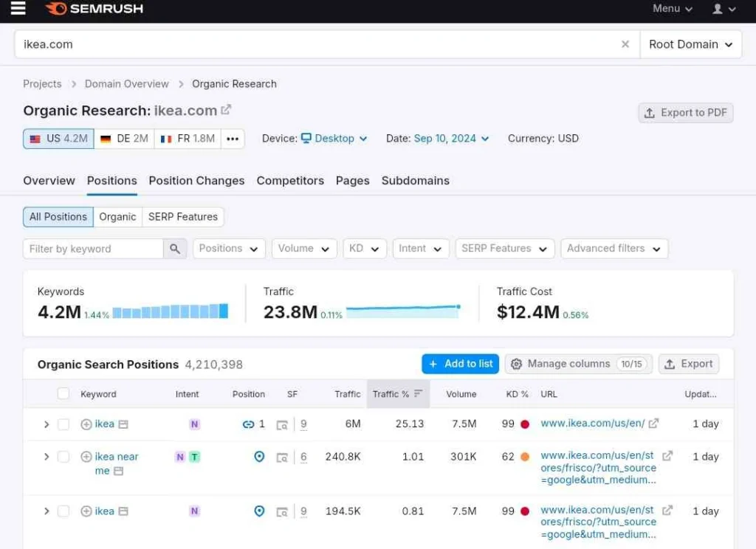
Task: Select the Organic positions filter
Action: point(117,217)
